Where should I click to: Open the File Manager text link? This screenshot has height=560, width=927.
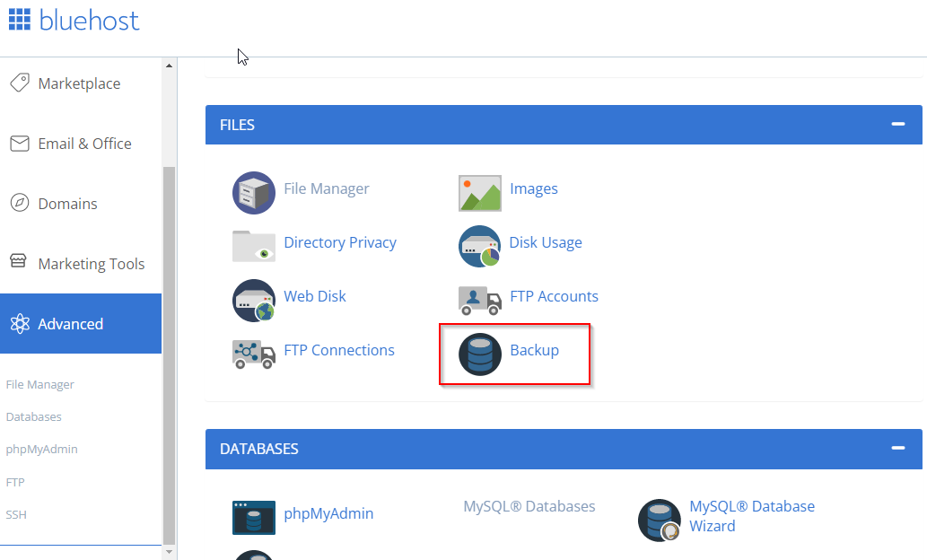click(x=327, y=188)
